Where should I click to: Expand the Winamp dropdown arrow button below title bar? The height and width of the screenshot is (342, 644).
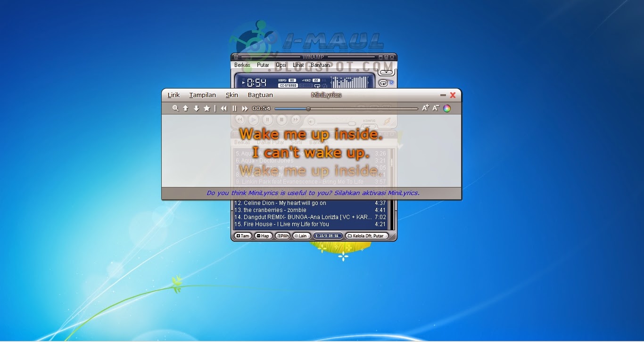click(x=387, y=73)
